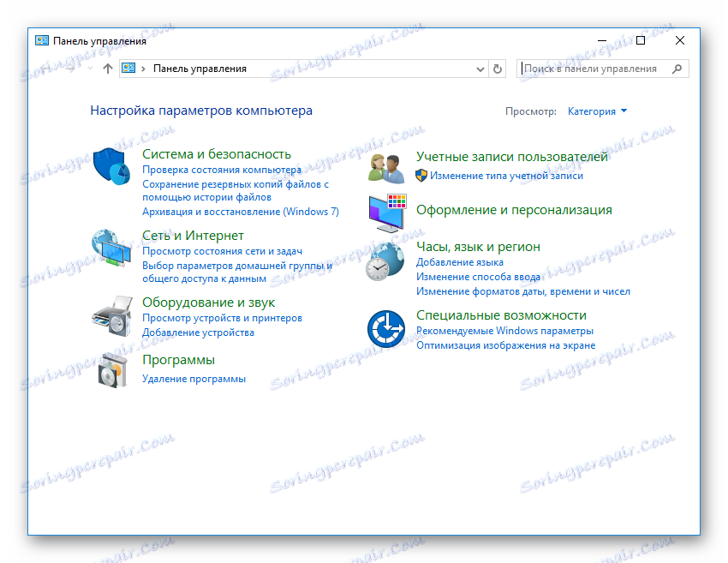Image resolution: width=728 pixels, height=563 pixels.
Task: Open Программы category heading
Action: (x=178, y=360)
